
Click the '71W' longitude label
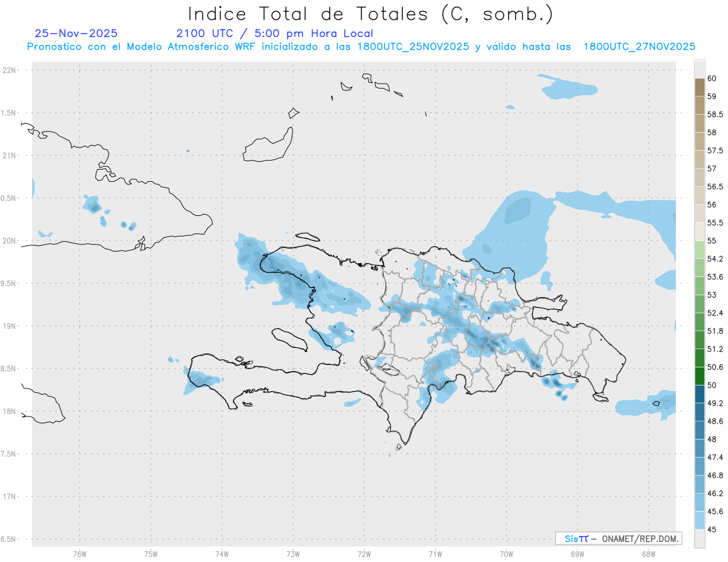coord(436,554)
